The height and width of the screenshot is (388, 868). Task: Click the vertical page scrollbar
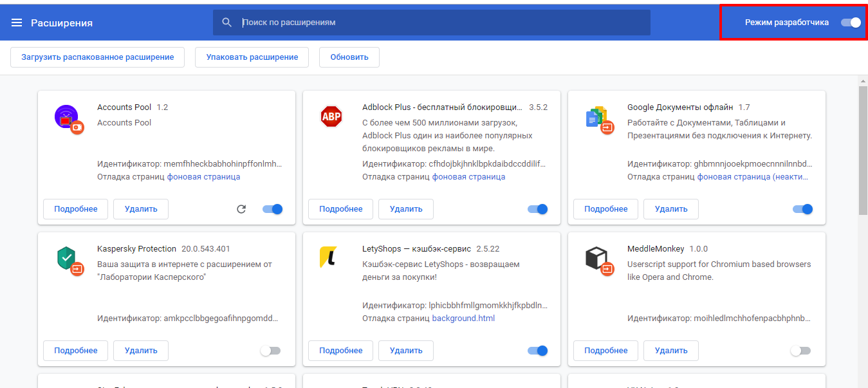pos(863,149)
